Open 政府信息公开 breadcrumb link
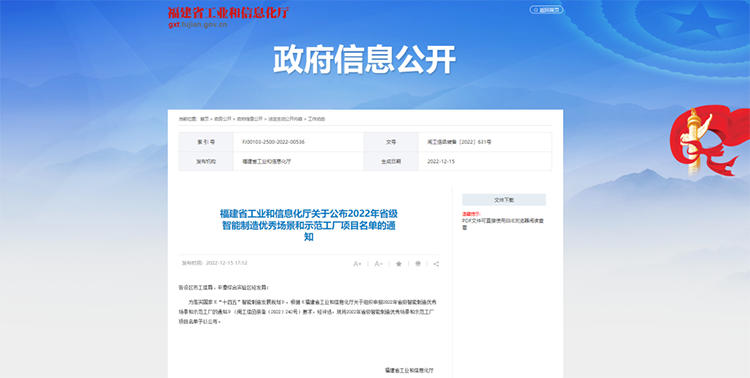 (x=249, y=119)
